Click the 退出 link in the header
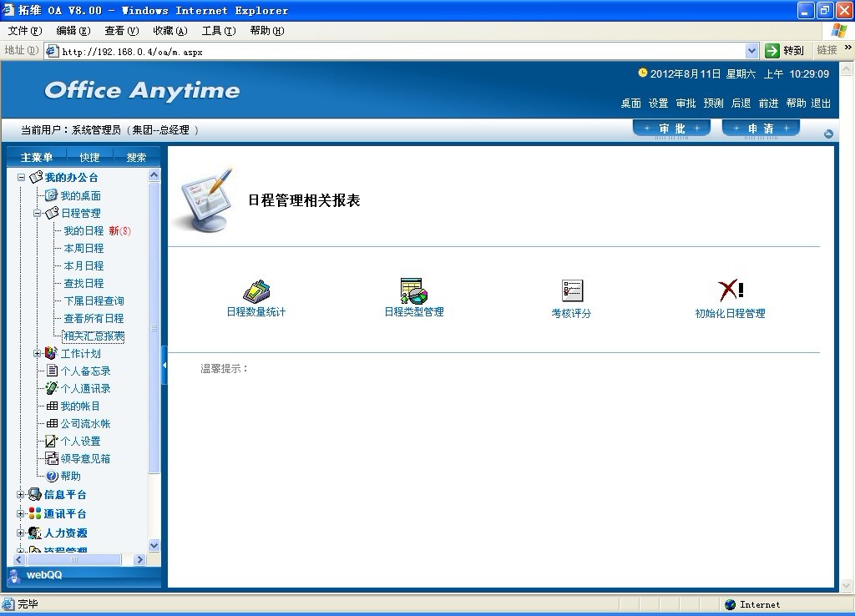Image resolution: width=855 pixels, height=616 pixels. click(x=821, y=104)
